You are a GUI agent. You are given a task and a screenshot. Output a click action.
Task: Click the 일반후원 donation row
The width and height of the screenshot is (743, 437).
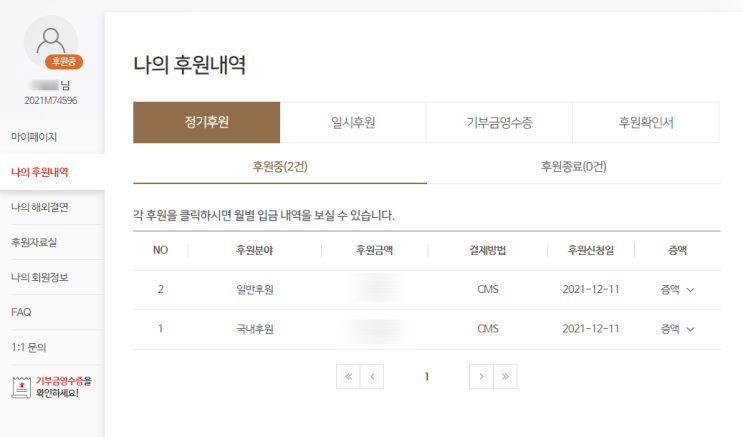(x=248, y=290)
